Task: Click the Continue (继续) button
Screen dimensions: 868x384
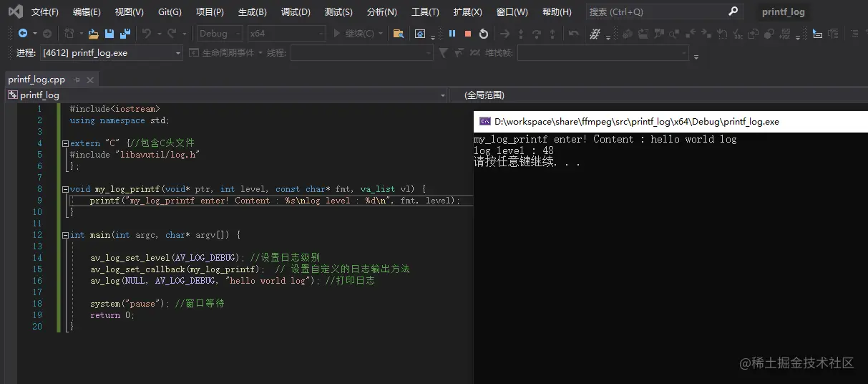Action: (353, 34)
